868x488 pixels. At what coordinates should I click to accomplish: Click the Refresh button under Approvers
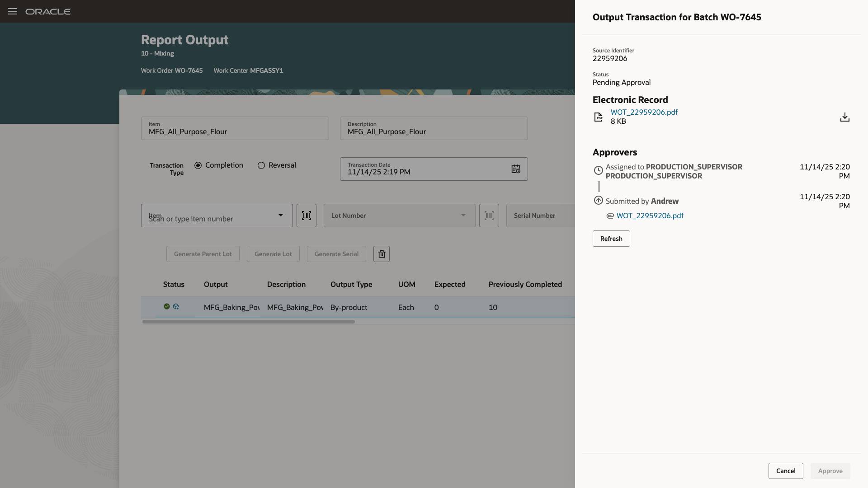tap(611, 239)
